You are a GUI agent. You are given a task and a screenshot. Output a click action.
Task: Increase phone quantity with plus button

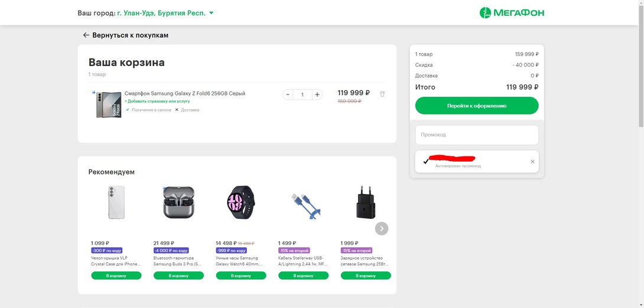point(317,94)
